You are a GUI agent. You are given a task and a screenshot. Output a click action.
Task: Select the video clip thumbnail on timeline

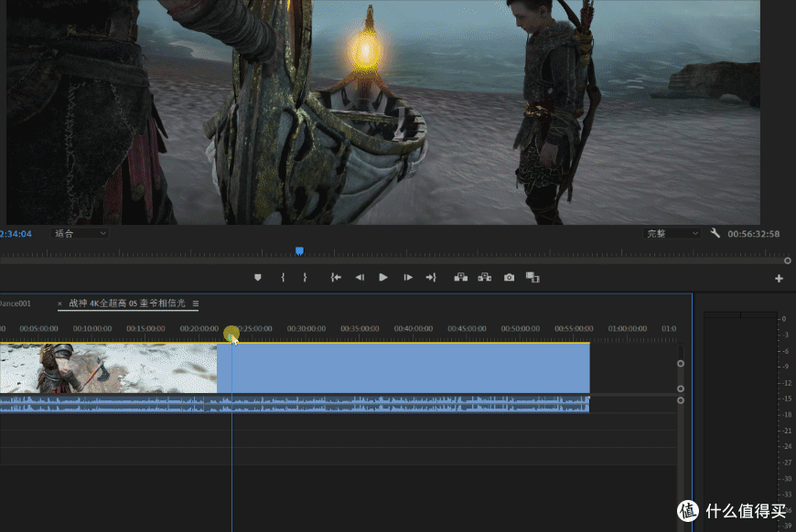pos(108,368)
